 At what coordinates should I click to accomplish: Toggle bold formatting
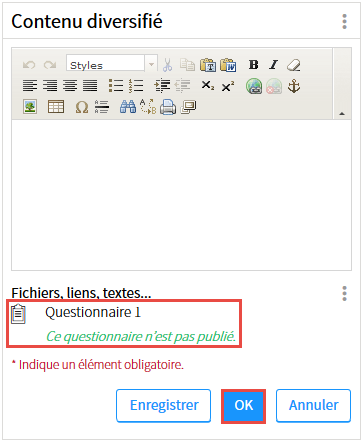(x=254, y=65)
